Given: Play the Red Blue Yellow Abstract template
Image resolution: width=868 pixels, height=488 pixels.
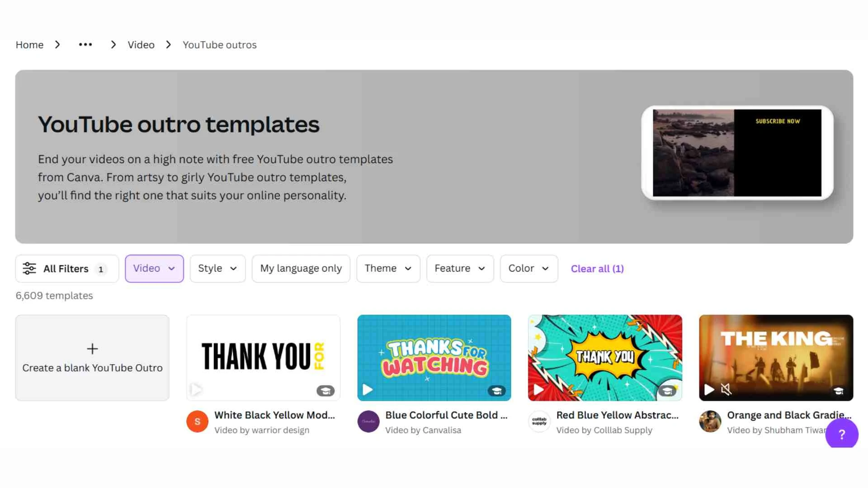Looking at the screenshot, I should (x=538, y=389).
